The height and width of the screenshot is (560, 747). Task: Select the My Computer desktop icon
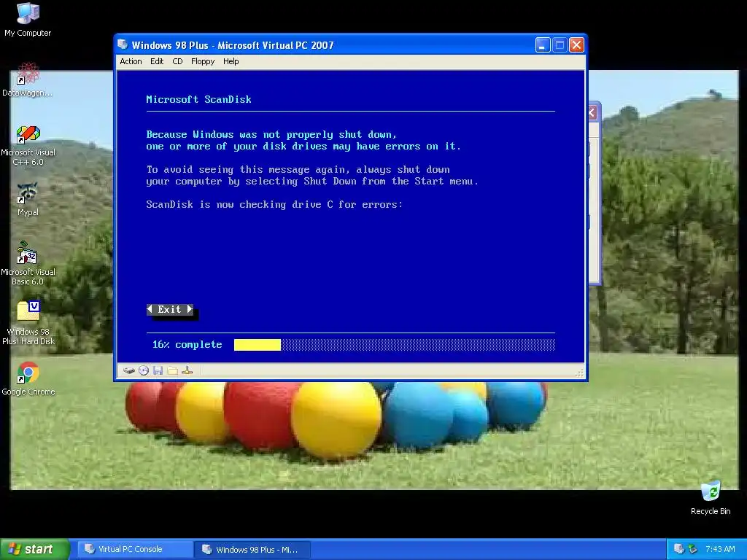pyautogui.click(x=28, y=20)
